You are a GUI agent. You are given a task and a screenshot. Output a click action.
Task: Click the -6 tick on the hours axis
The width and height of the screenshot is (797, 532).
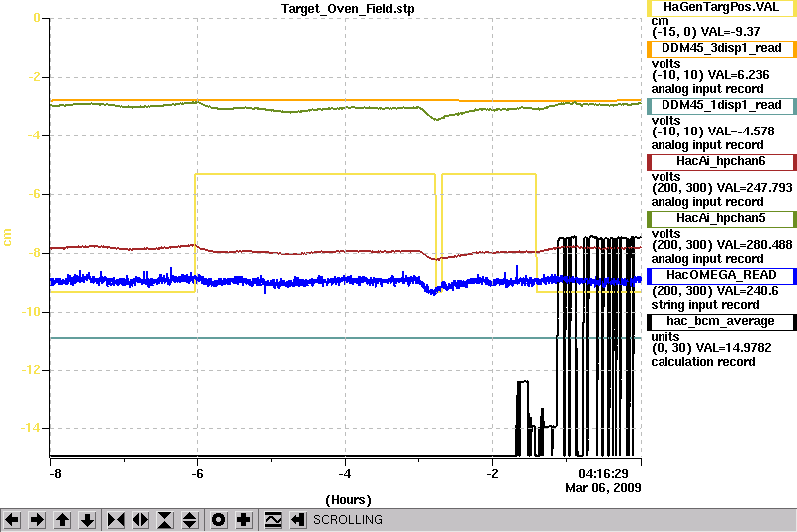tap(197, 474)
